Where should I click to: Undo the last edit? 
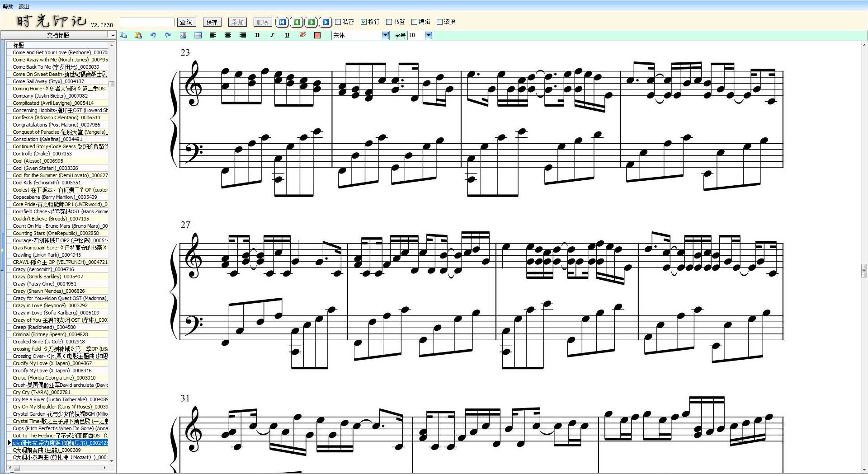tap(153, 35)
